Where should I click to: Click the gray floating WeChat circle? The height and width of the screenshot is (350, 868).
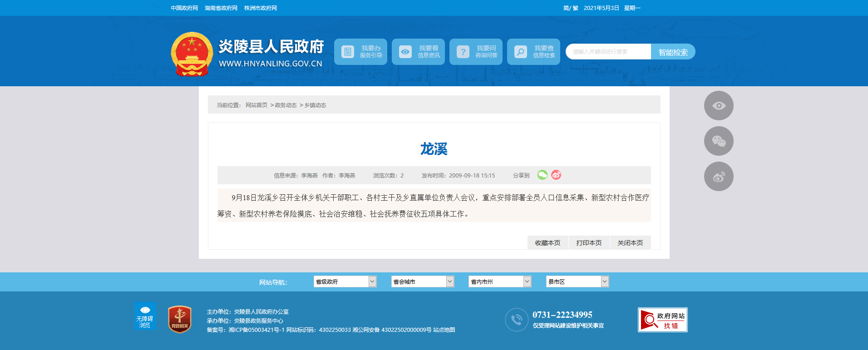[x=718, y=141]
